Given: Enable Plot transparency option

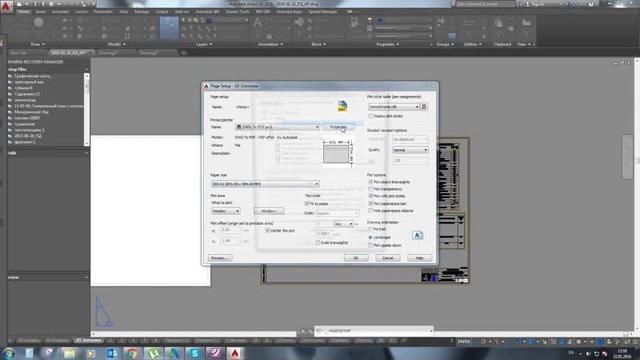Looking at the screenshot, I should [371, 189].
